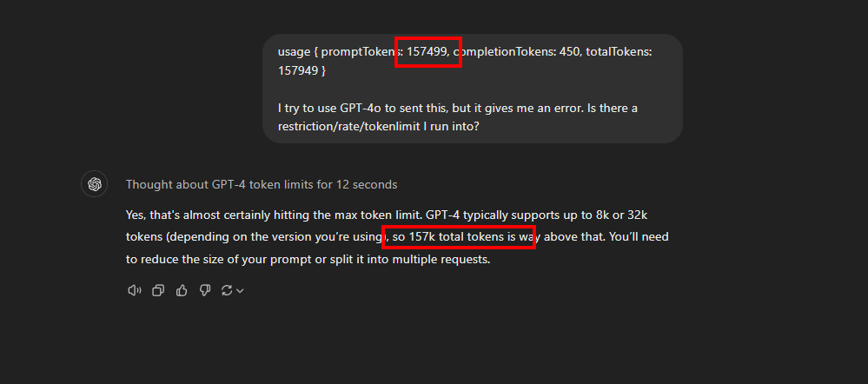
Task: Click the highlighted '157k total tokens' phrase
Action: pos(459,237)
